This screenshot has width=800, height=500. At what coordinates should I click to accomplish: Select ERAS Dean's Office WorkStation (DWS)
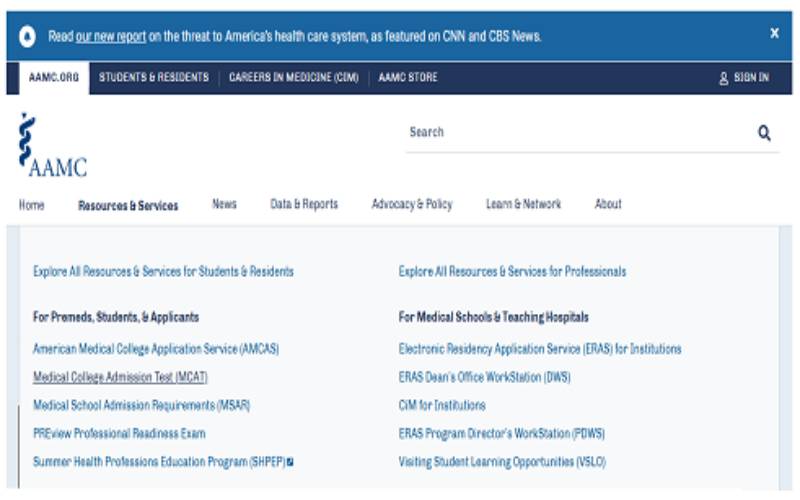485,377
